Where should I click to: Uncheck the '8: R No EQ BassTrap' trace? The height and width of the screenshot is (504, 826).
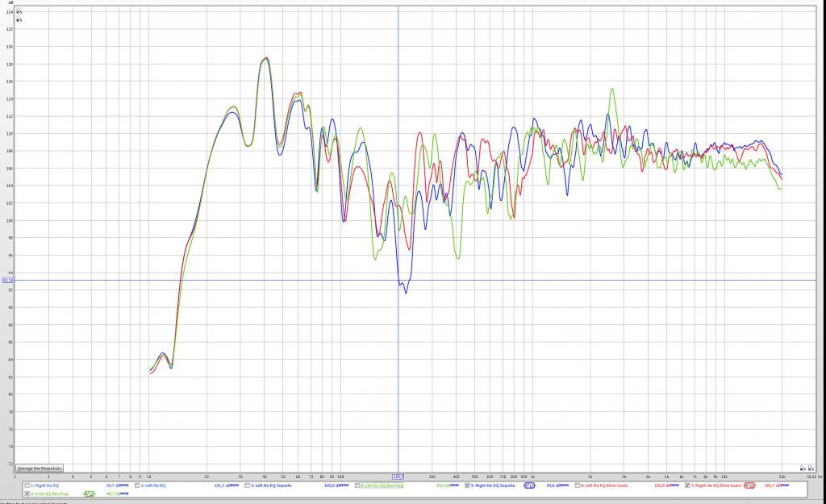(27, 494)
